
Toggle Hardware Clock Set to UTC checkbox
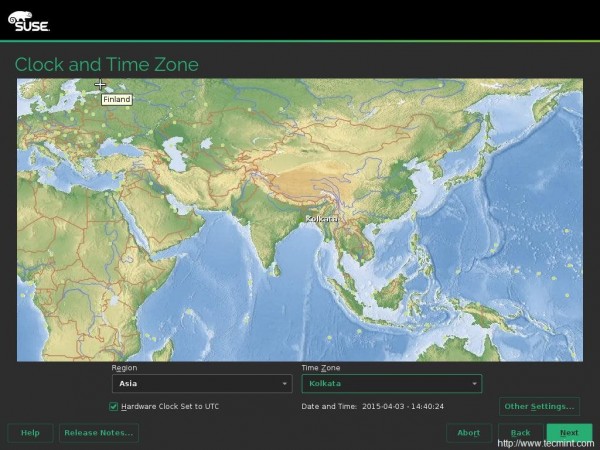pos(114,406)
